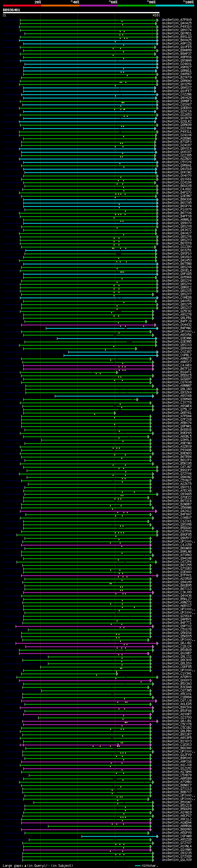Viewport: 197px width, 868px height.
Task: Select the UniRef100_B9EP65 label
Action: [177, 433]
